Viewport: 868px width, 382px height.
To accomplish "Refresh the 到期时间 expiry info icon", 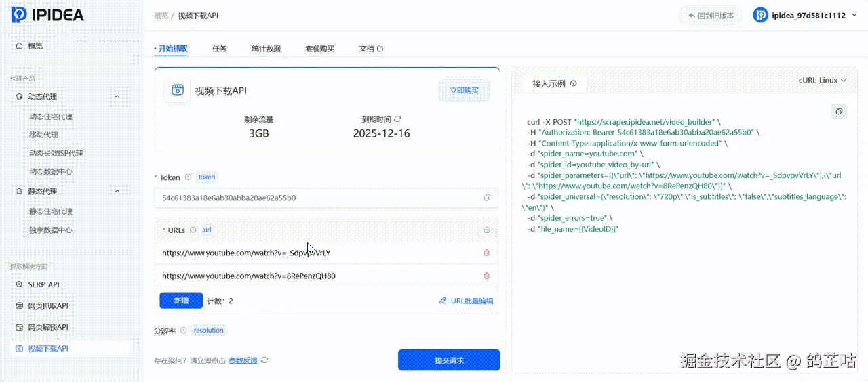I will (x=397, y=119).
